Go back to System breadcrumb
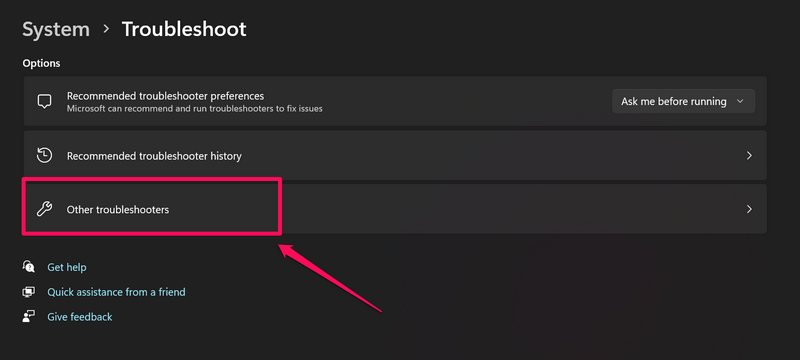This screenshot has width=800, height=360. coord(56,30)
